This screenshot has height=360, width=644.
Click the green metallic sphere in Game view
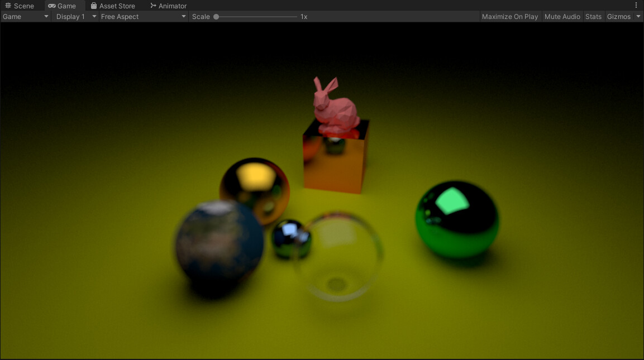[457, 220]
